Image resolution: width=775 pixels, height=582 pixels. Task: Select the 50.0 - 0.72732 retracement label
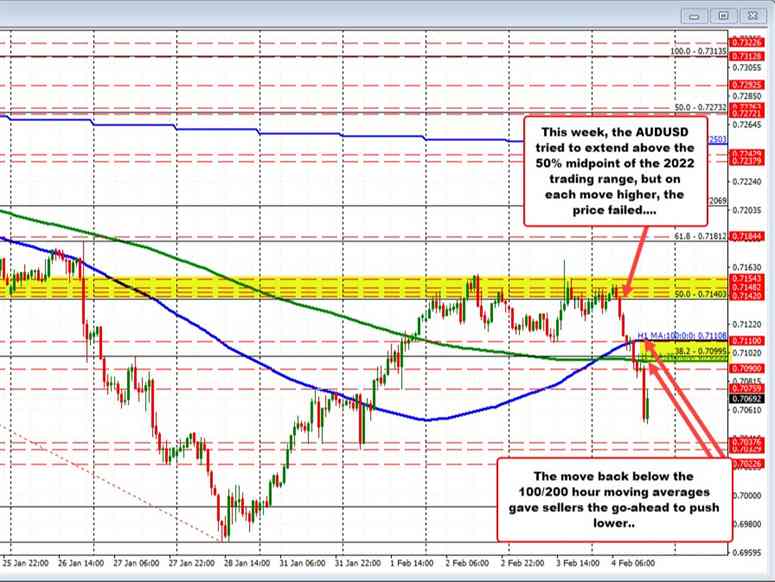701,107
